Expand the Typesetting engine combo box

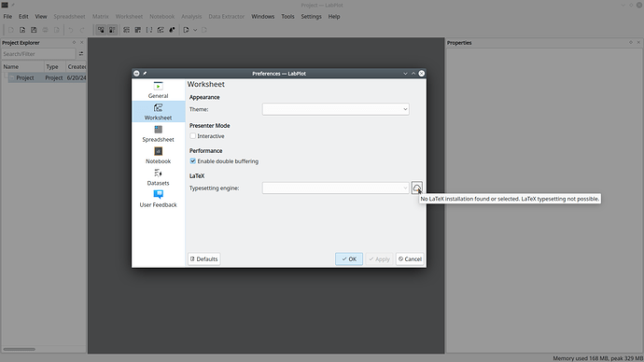[336, 188]
